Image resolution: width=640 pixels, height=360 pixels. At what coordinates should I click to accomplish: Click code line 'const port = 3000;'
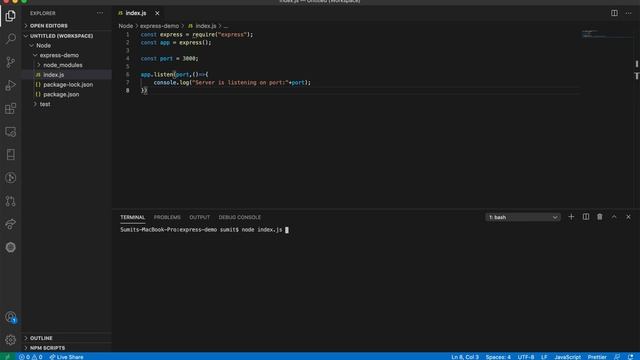tap(169, 59)
